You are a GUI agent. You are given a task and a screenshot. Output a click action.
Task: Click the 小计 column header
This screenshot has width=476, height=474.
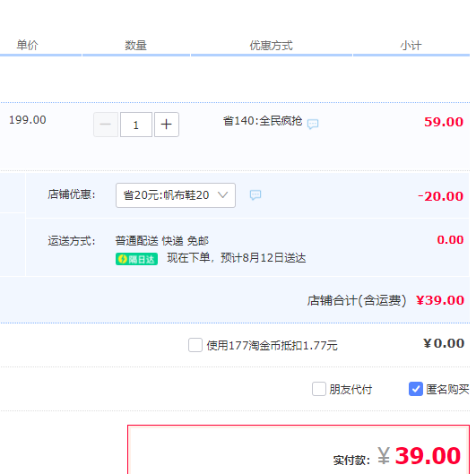pyautogui.click(x=411, y=46)
